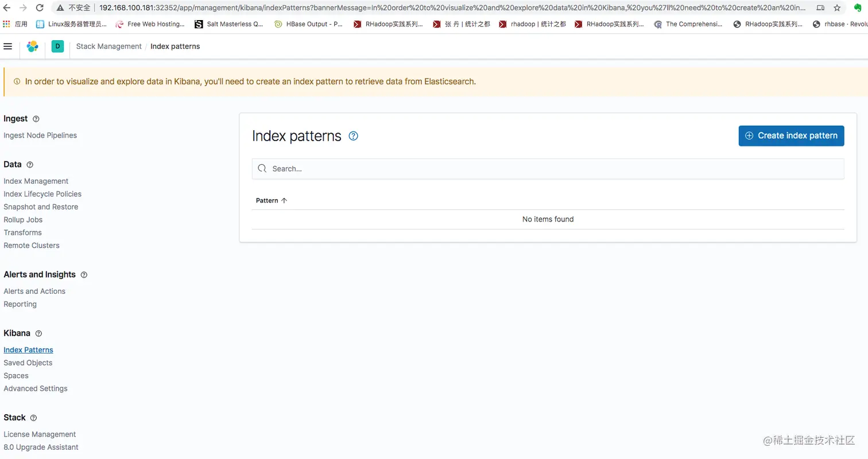Viewport: 868px width, 459px height.
Task: Click the browser address bar URL
Action: (452, 8)
